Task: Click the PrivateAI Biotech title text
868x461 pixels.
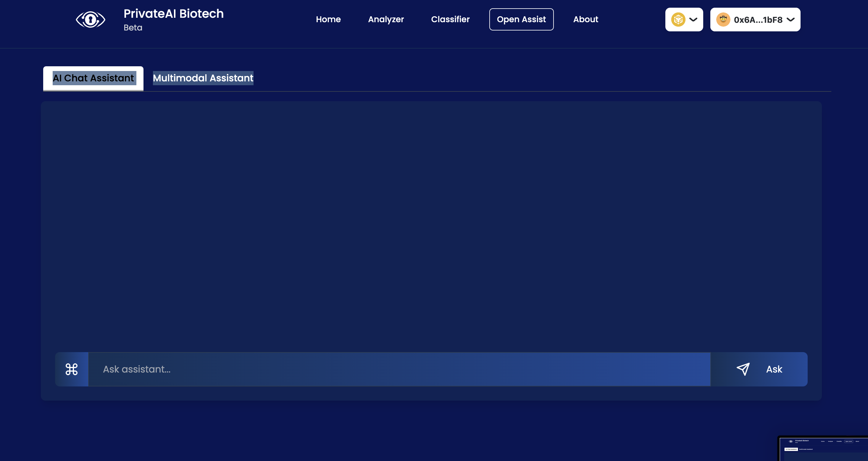Action: point(174,14)
